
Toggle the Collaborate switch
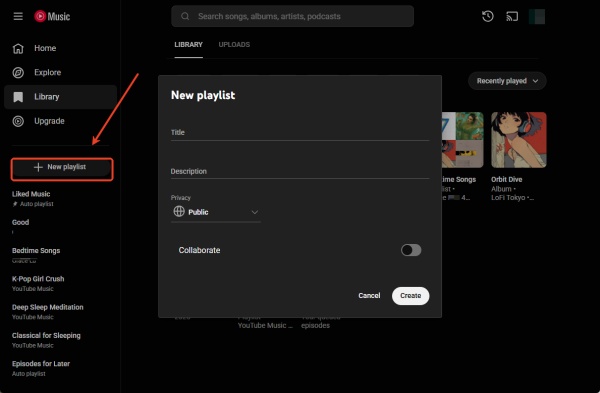tap(411, 250)
